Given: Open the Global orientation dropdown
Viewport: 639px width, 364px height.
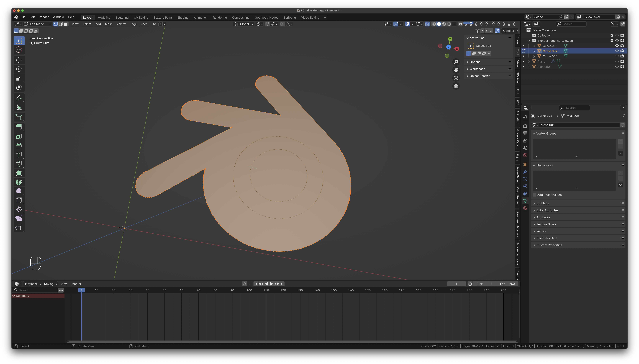Looking at the screenshot, I should click(x=244, y=24).
